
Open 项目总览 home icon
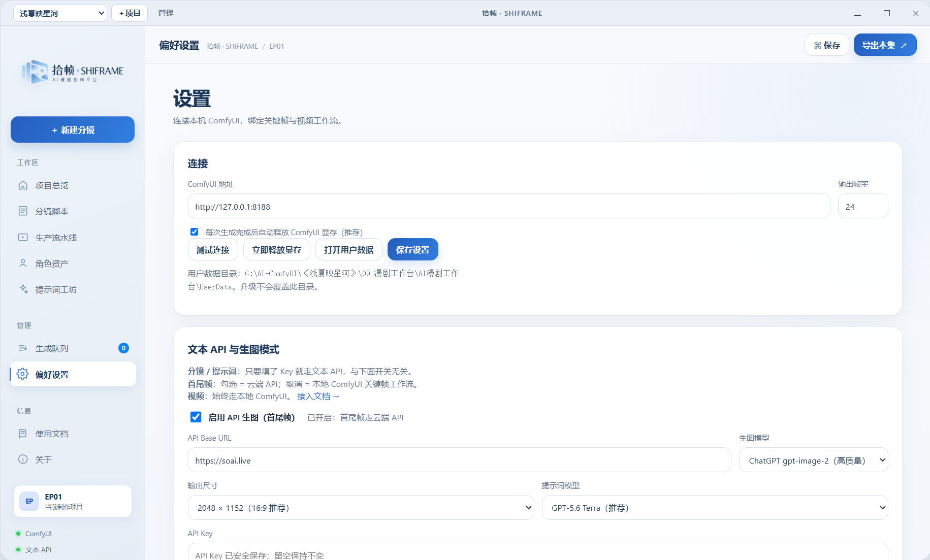coord(23,185)
